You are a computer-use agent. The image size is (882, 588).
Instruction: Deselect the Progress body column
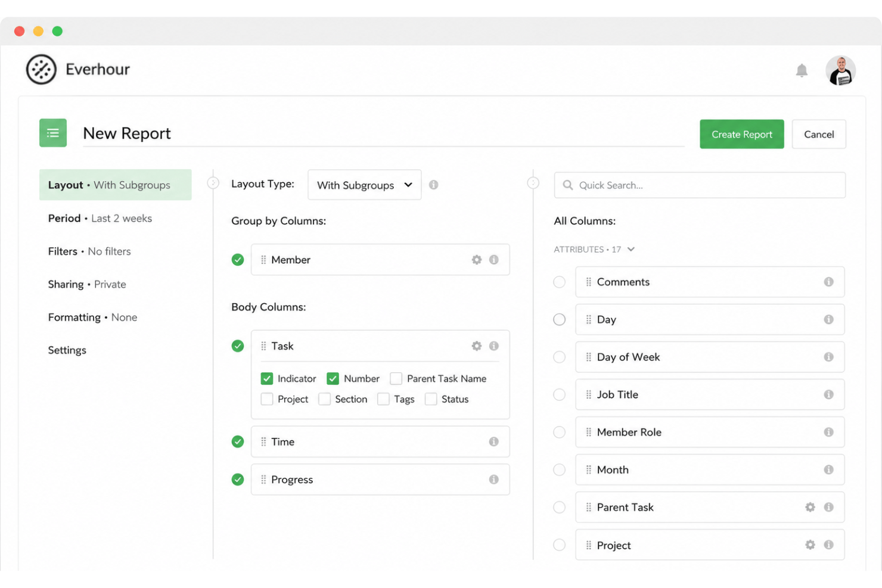[x=238, y=480]
